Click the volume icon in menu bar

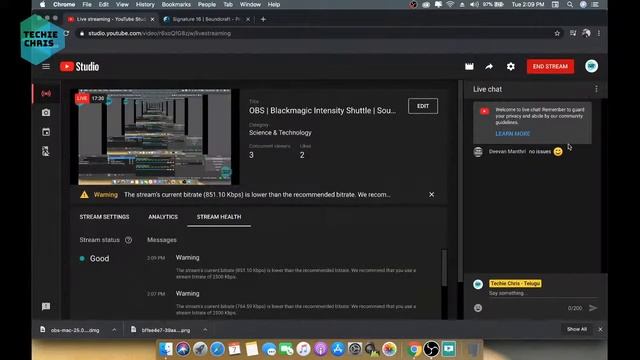(474, 4)
